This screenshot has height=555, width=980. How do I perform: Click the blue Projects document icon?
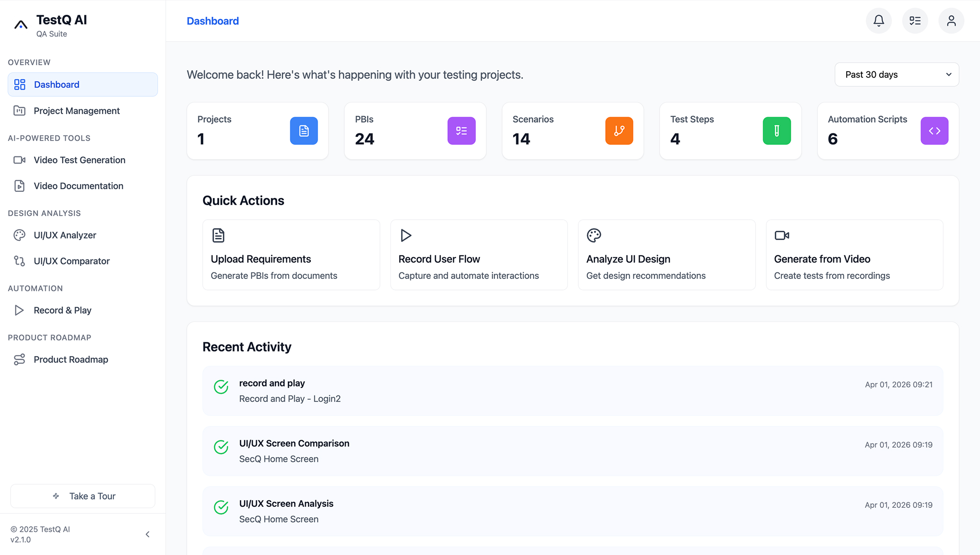point(304,131)
